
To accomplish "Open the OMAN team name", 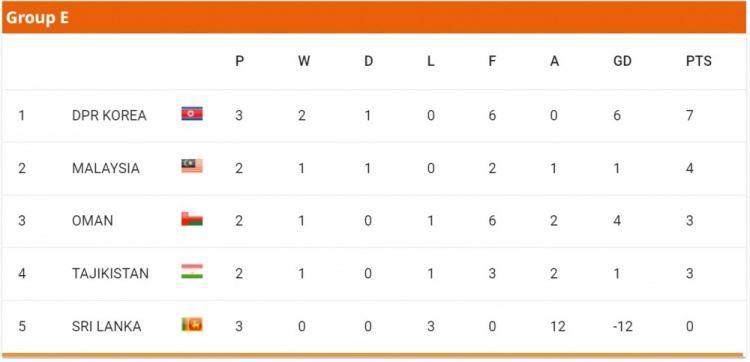I will click(92, 221).
